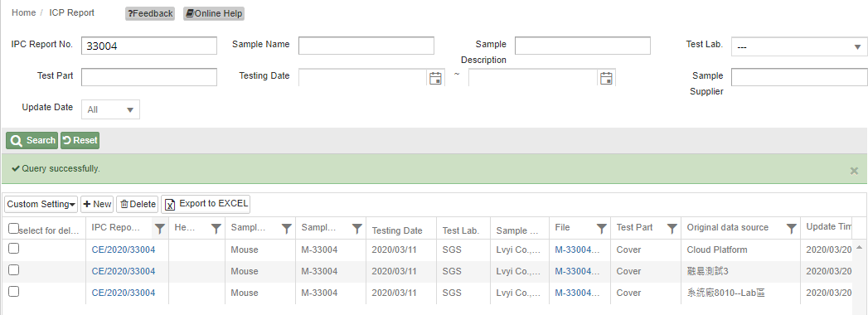
Task: Check the row with Cloud Platform source
Action: click(14, 249)
